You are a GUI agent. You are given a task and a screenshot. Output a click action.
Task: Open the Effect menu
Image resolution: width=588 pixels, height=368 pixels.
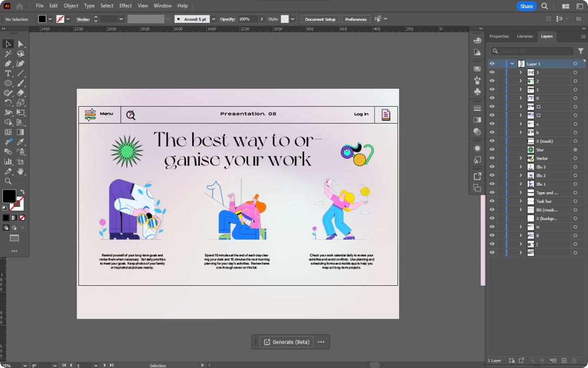[x=125, y=5]
